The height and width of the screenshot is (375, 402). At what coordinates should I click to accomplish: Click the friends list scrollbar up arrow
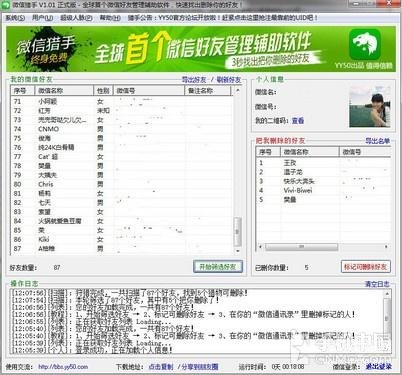pyautogui.click(x=238, y=90)
